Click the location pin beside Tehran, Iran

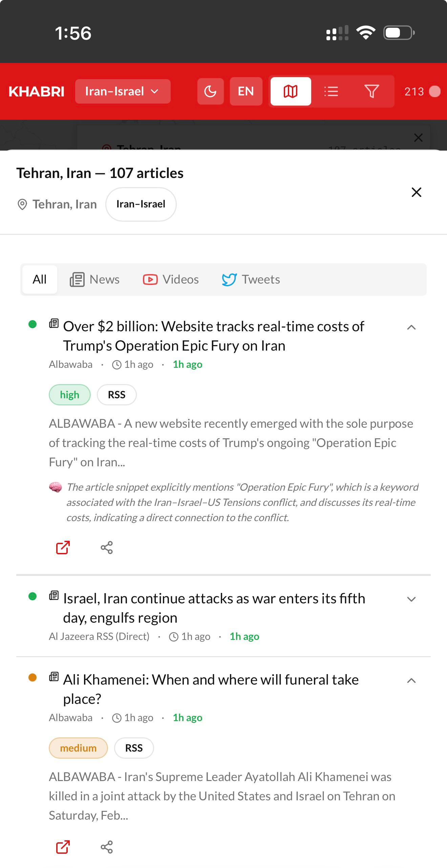(22, 204)
